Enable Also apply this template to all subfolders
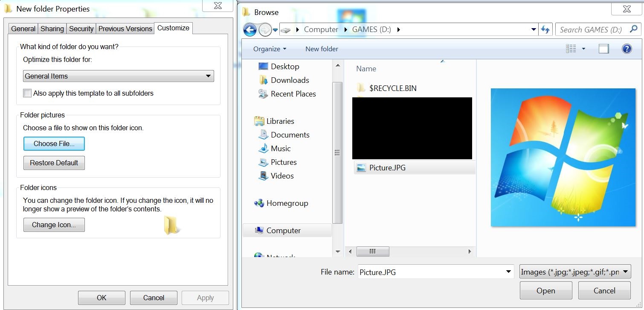Viewport: 644px width, 310px height. pos(27,93)
